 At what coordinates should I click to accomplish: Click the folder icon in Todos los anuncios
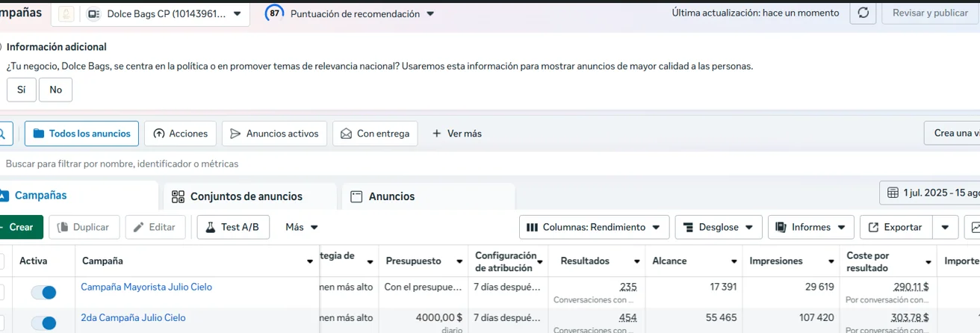click(39, 134)
